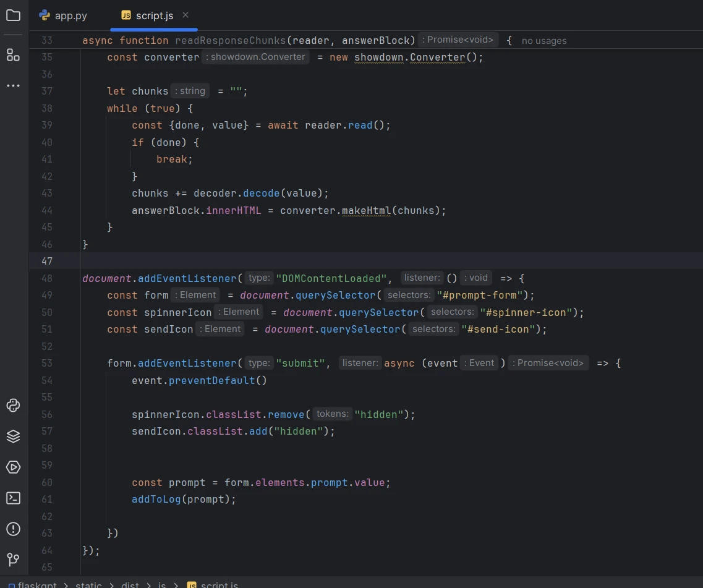
Task: Place cursor on empty line 47
Action: click(x=247, y=261)
